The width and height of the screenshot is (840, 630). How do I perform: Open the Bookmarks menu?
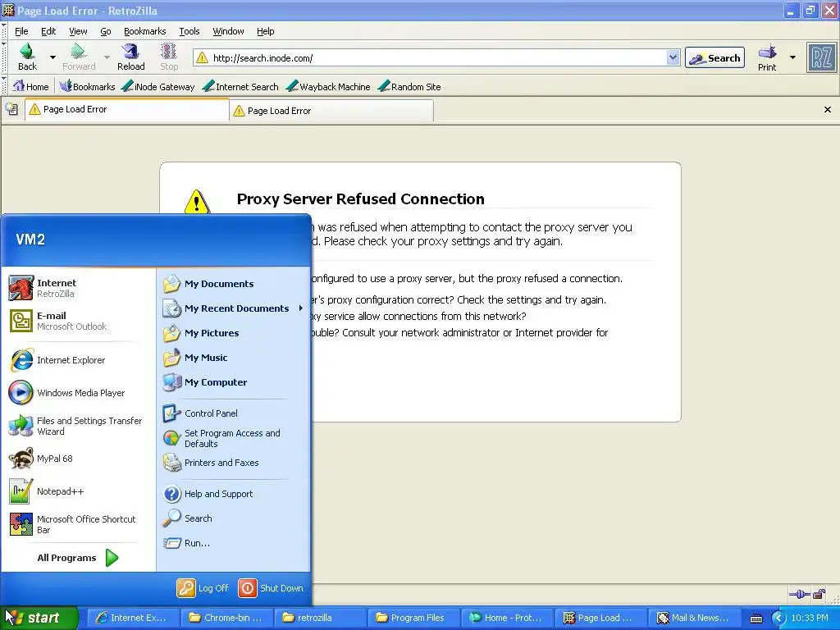point(144,31)
